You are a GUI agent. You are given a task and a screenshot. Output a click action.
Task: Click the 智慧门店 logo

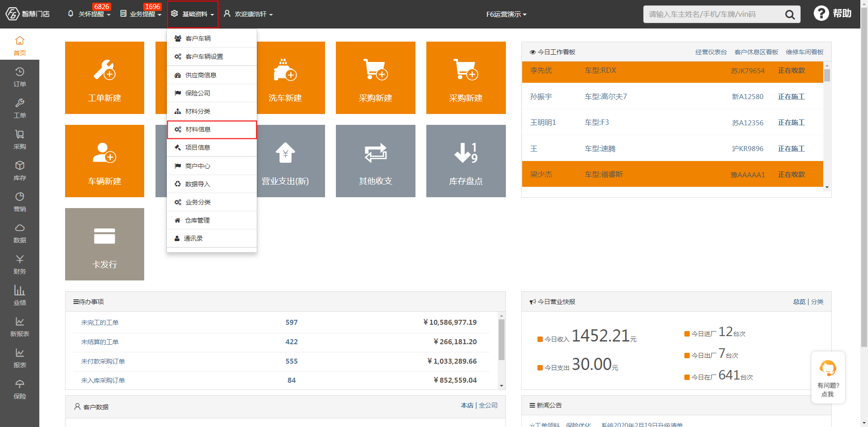(28, 14)
